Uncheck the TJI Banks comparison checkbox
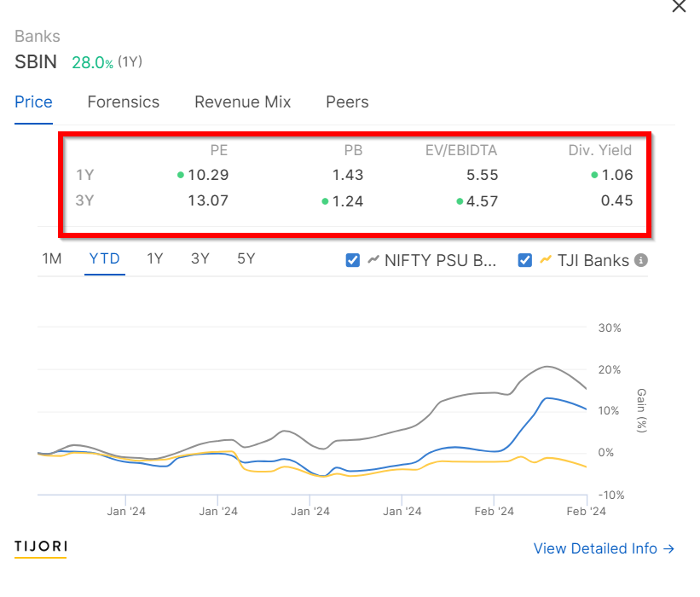 click(525, 260)
